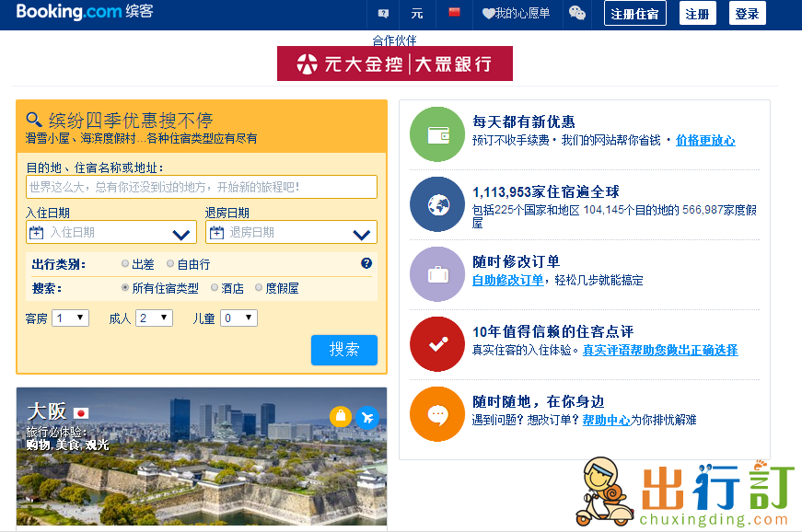This screenshot has width=802, height=532.
Task: Select the 自由行 radio button
Action: [x=170, y=264]
